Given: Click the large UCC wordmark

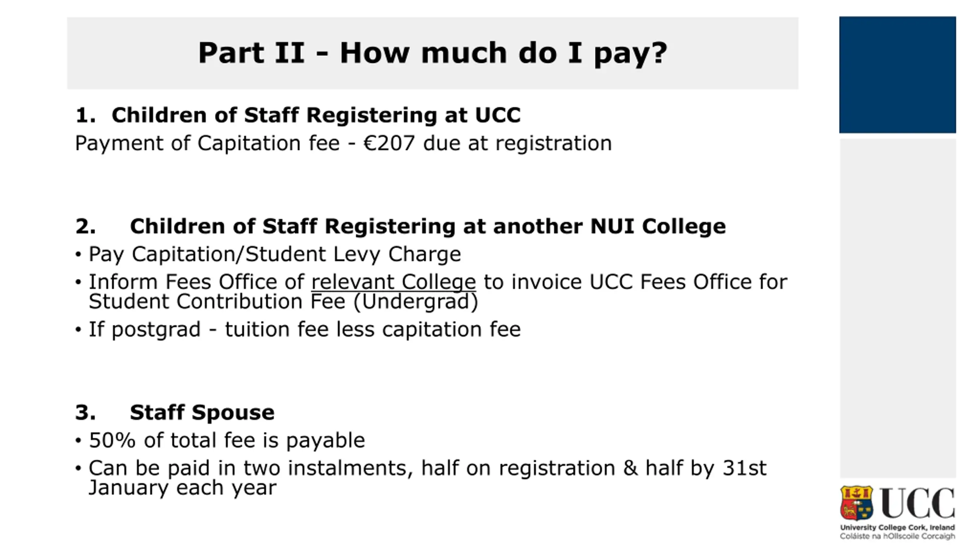Looking at the screenshot, I should point(918,503).
